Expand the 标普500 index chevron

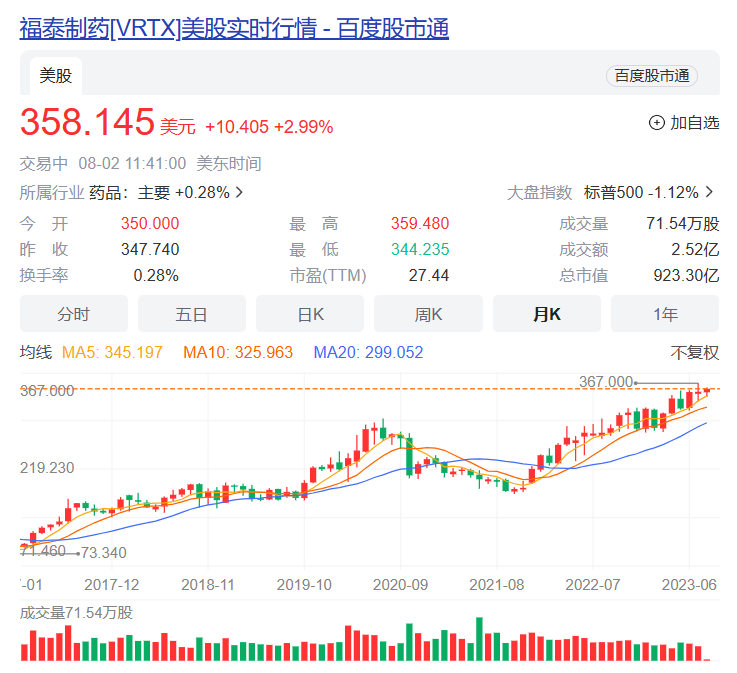[x=709, y=192]
